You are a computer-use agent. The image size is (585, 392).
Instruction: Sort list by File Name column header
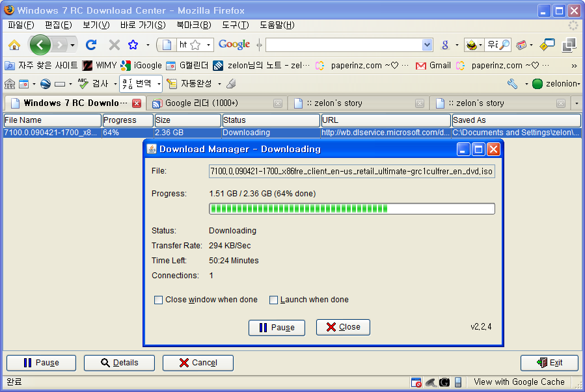click(52, 120)
